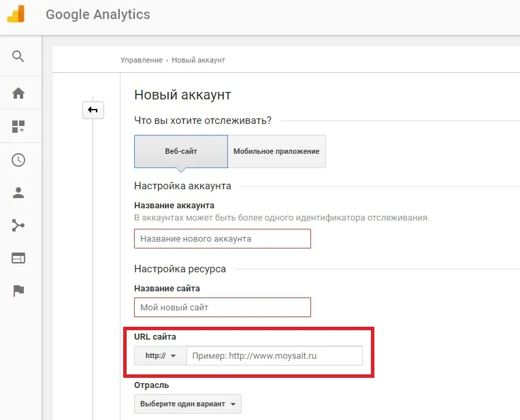520x420 pixels.
Task: Click the site URL input field
Action: click(x=274, y=355)
